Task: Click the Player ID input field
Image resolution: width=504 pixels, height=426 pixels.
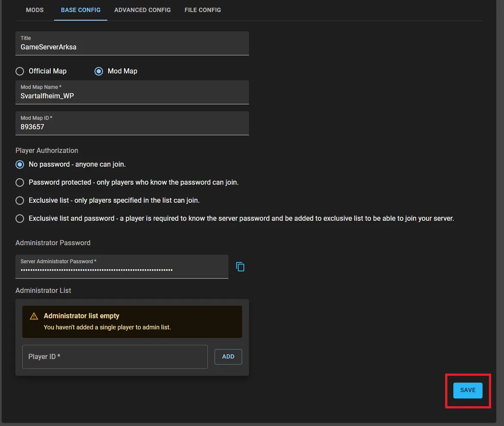Action: tap(115, 357)
